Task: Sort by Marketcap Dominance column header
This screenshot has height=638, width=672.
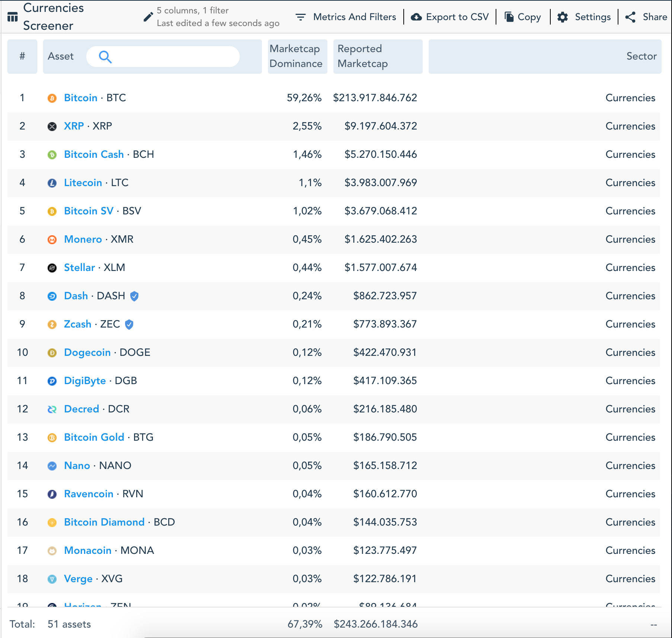Action: (x=297, y=56)
